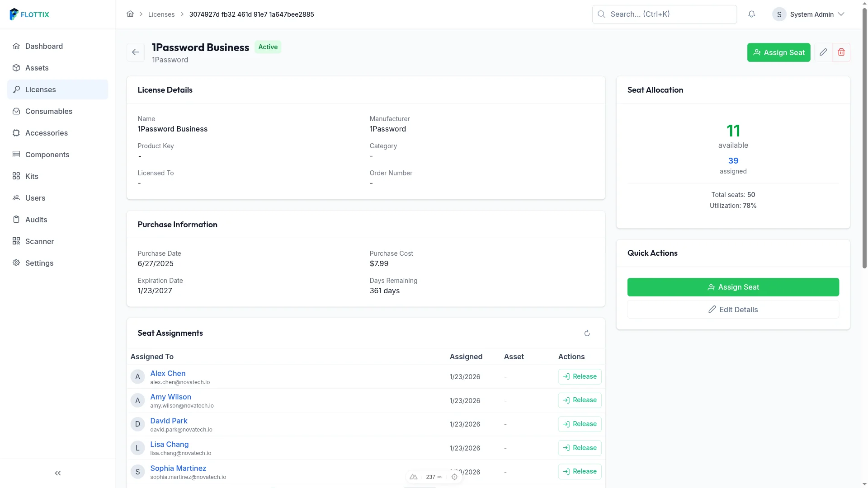Refresh the Seat Assignments list
This screenshot has height=488, width=868.
click(587, 333)
